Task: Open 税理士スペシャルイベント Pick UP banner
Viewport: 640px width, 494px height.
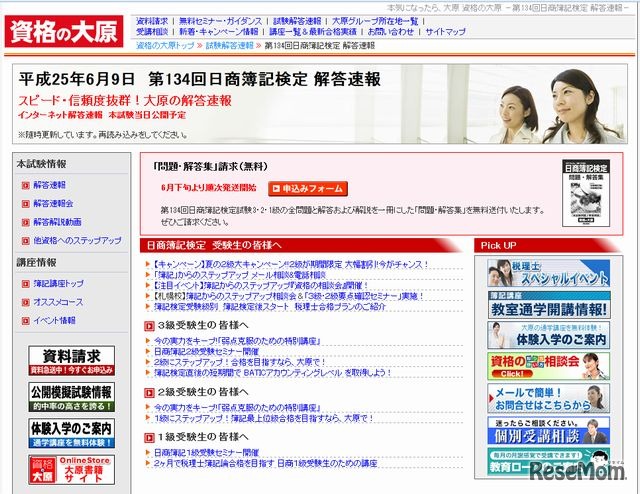Action: [x=549, y=273]
